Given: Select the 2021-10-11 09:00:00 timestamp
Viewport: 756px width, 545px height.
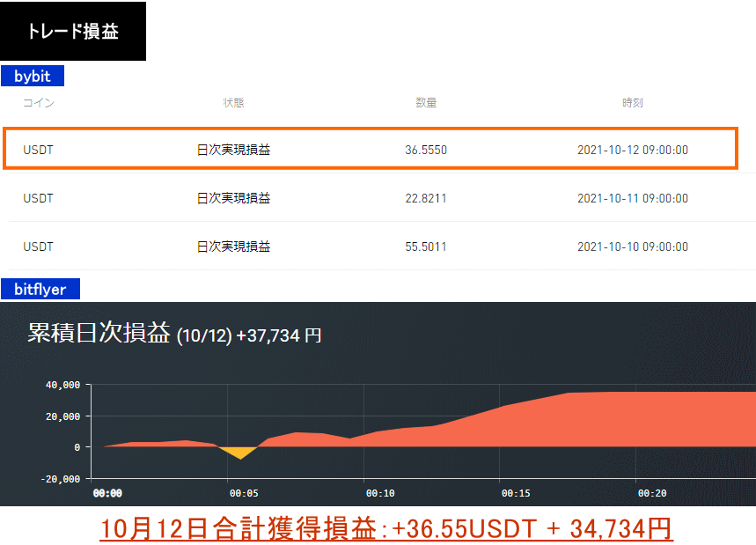Looking at the screenshot, I should [x=632, y=198].
